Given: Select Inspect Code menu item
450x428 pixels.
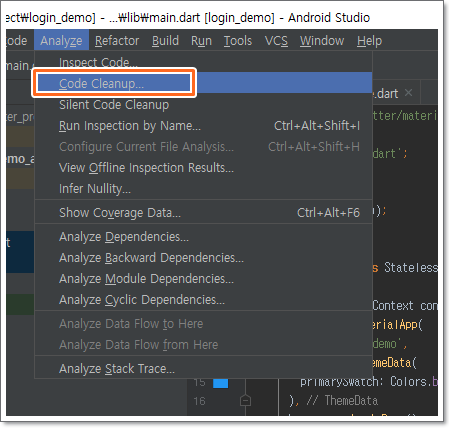Looking at the screenshot, I should (203, 62).
